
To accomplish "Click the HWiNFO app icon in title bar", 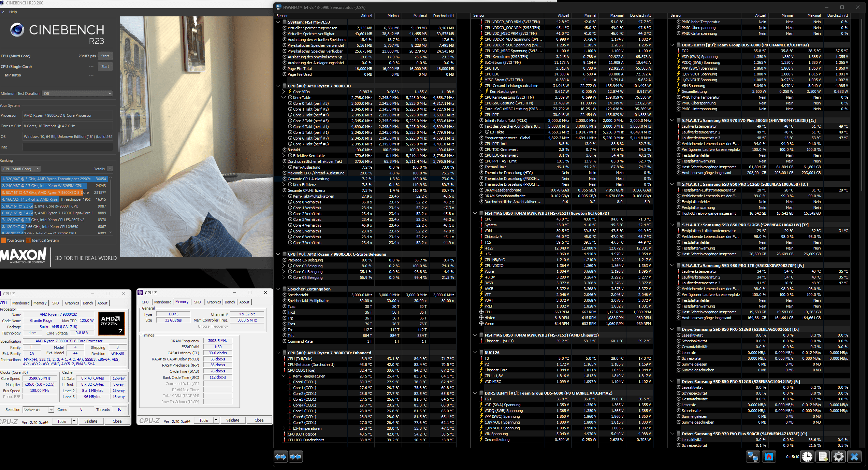I will (279, 7).
